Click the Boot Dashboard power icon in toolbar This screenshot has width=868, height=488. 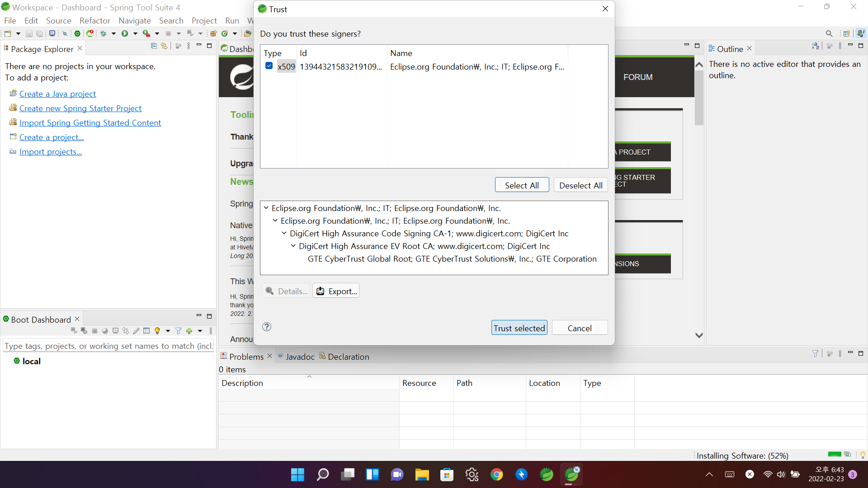[77, 33]
